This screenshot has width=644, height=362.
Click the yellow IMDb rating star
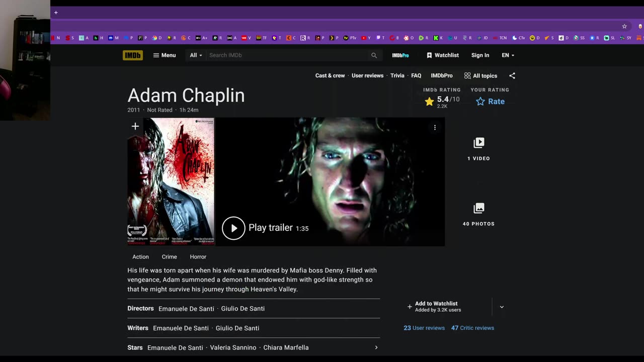(429, 102)
